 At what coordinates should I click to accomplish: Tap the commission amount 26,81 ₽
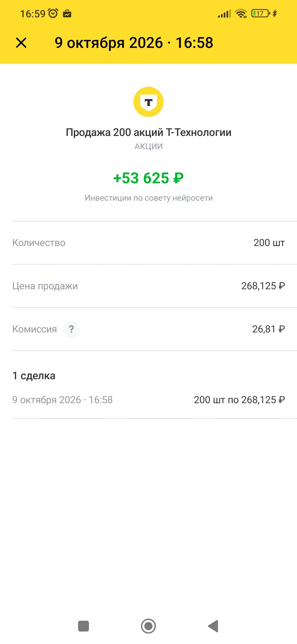(268, 329)
